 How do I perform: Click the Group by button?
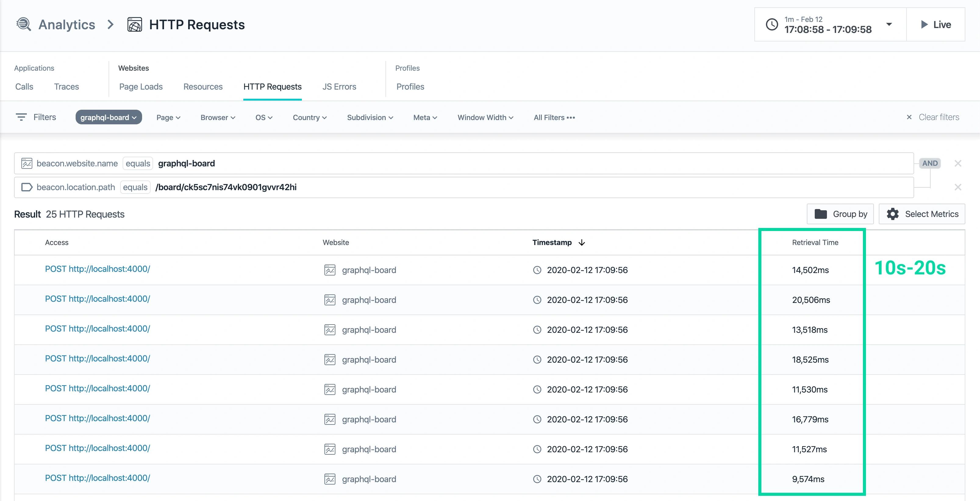pos(840,214)
